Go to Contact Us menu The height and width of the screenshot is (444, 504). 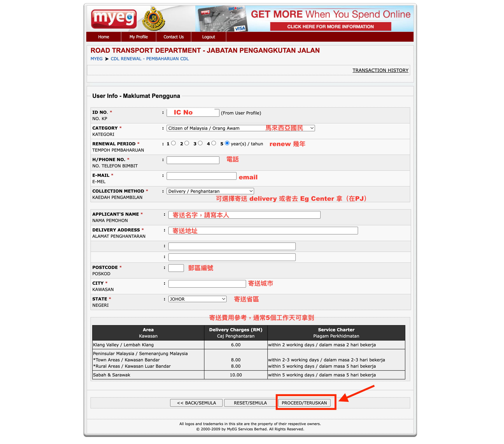(174, 37)
